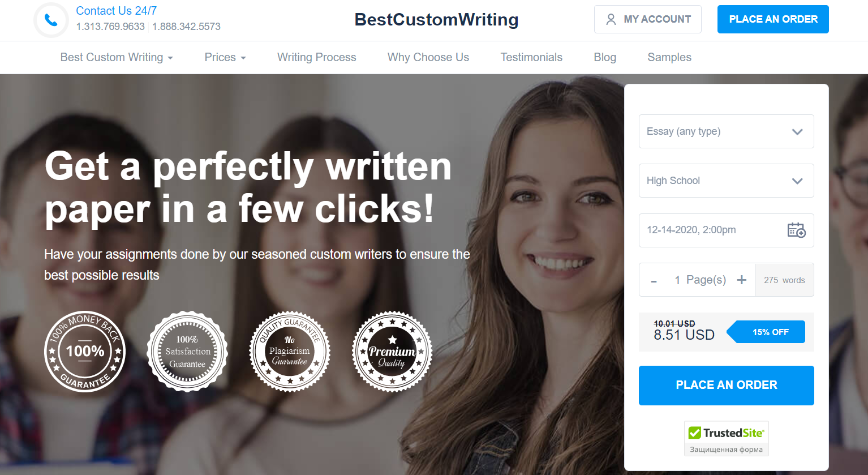Click Place an Order button in header

tap(773, 19)
